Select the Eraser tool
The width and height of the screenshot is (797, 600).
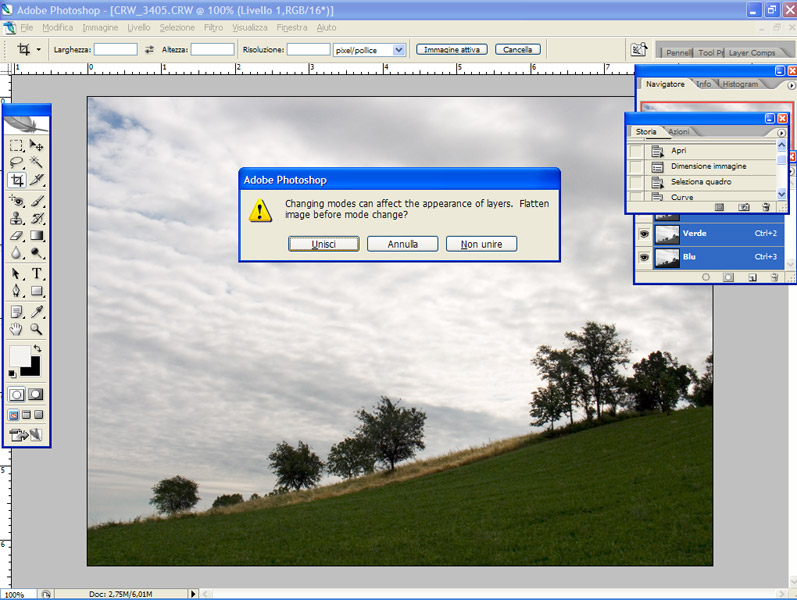17,236
